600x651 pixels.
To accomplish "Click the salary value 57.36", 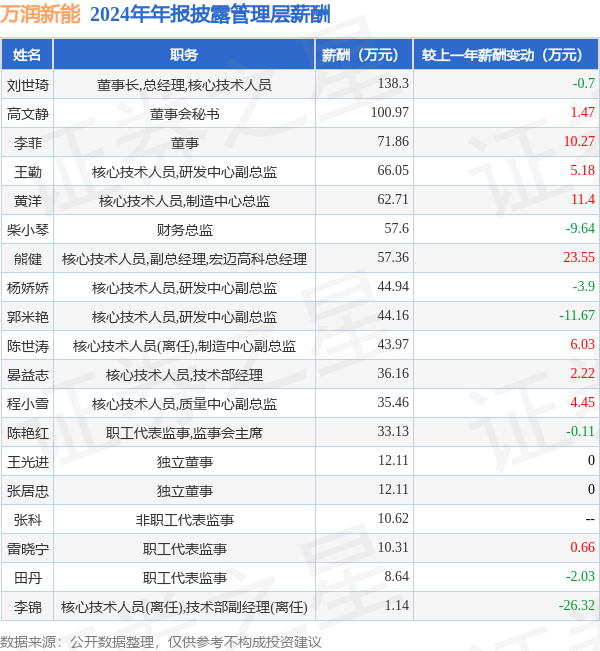I will click(393, 257).
